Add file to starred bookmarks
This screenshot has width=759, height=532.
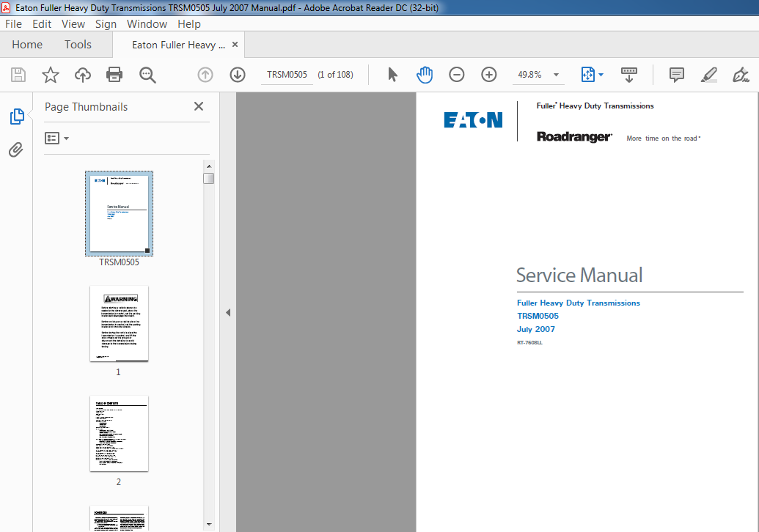[x=51, y=75]
